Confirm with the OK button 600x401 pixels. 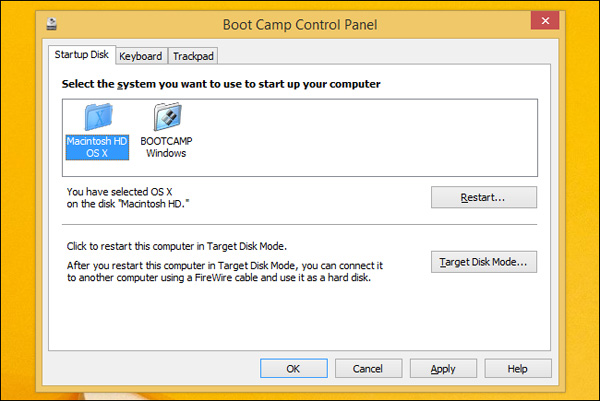(293, 368)
